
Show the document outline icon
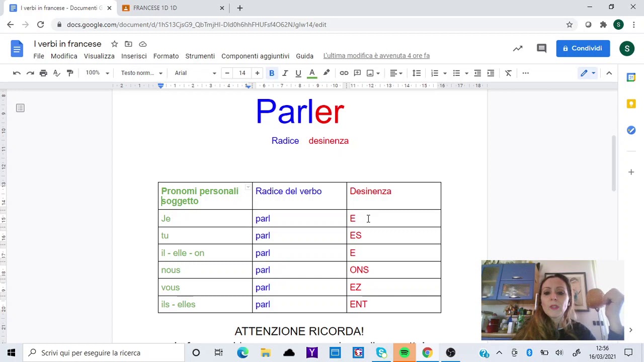[20, 108]
